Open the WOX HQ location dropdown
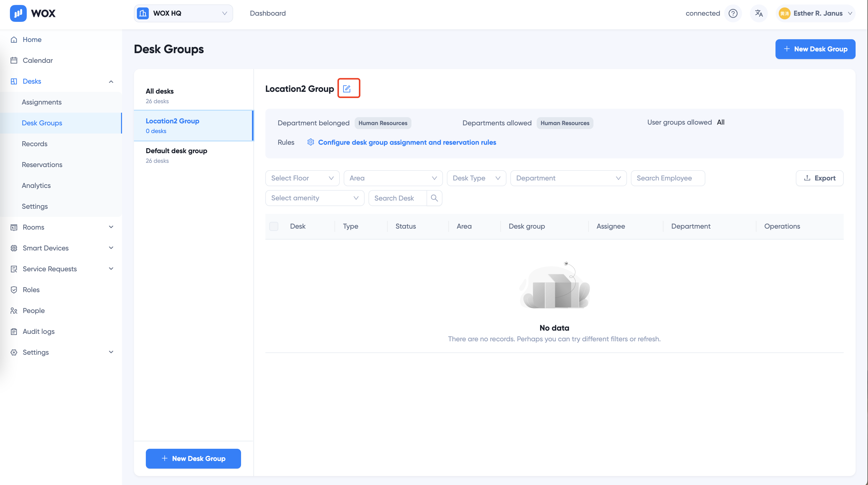This screenshot has width=868, height=485. coord(183,13)
